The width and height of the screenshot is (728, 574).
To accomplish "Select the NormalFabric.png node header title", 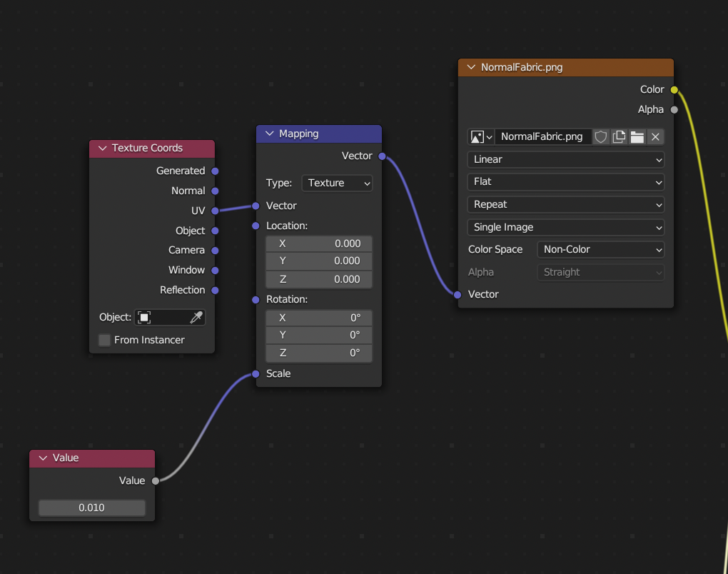I will click(x=522, y=67).
